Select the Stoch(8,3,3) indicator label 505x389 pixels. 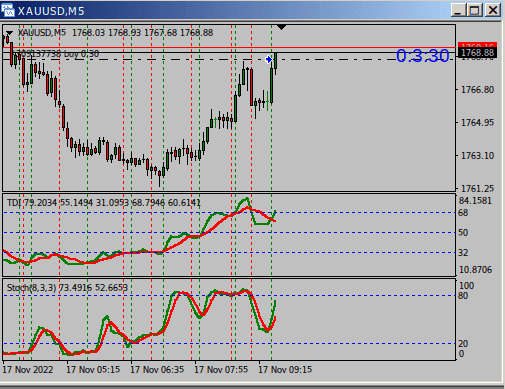point(67,288)
